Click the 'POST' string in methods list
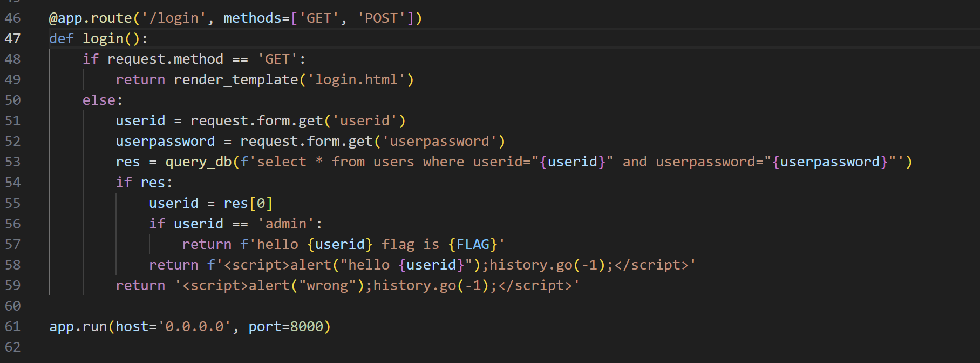 click(381, 18)
